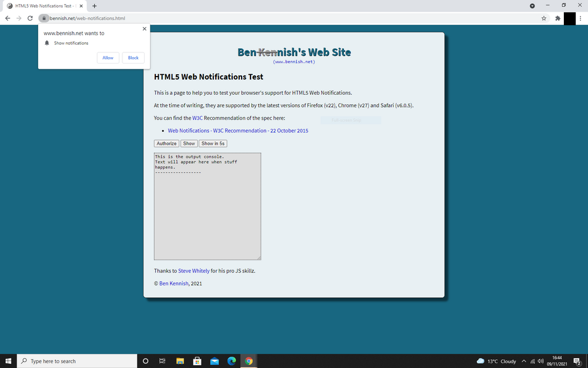
Task: Go back using the browser back arrow
Action: [x=8, y=18]
